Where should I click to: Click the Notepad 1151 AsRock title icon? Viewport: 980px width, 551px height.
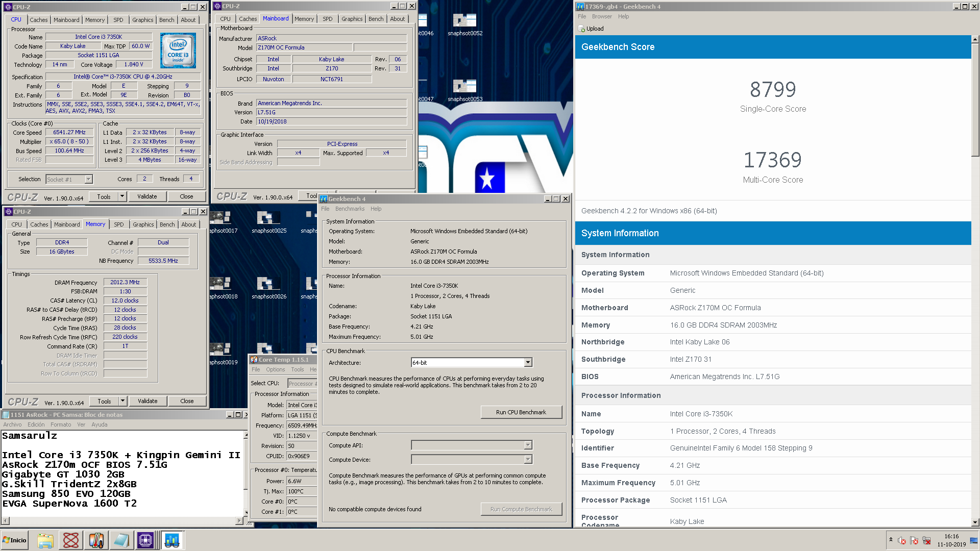pyautogui.click(x=6, y=415)
